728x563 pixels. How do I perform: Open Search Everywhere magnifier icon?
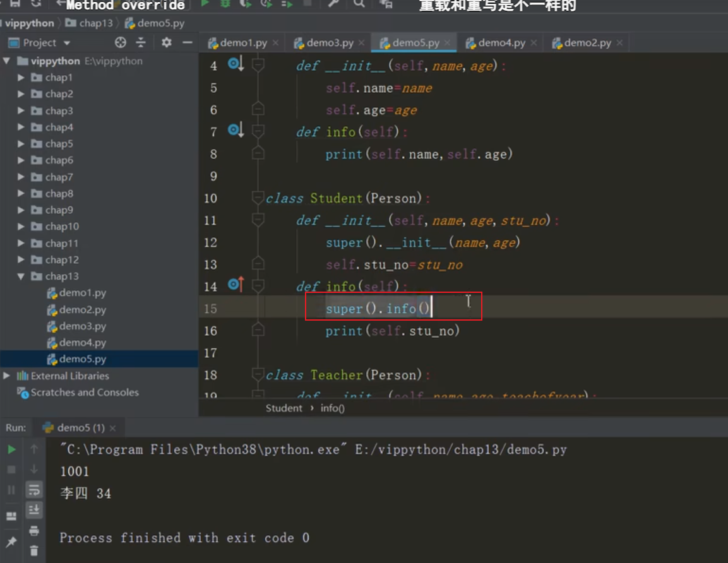click(359, 4)
